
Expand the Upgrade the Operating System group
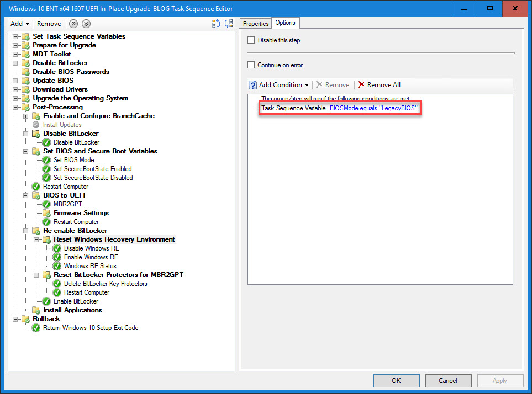pyautogui.click(x=16, y=98)
